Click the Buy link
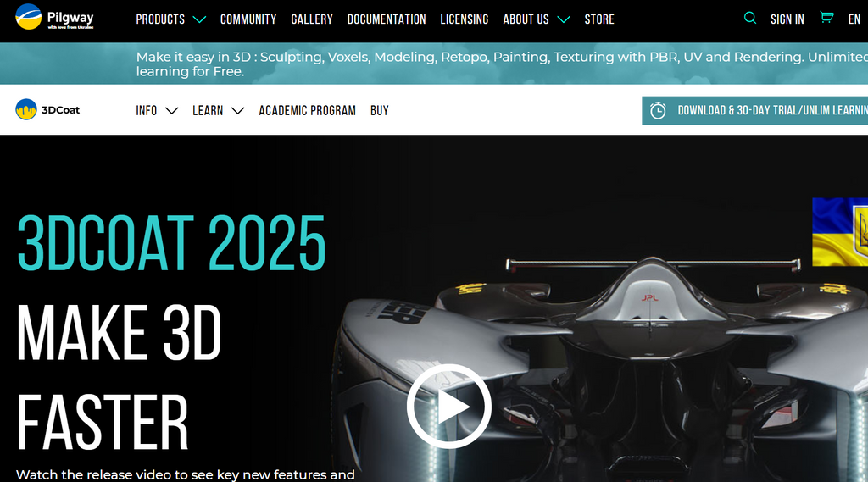The image size is (868, 482). [380, 110]
